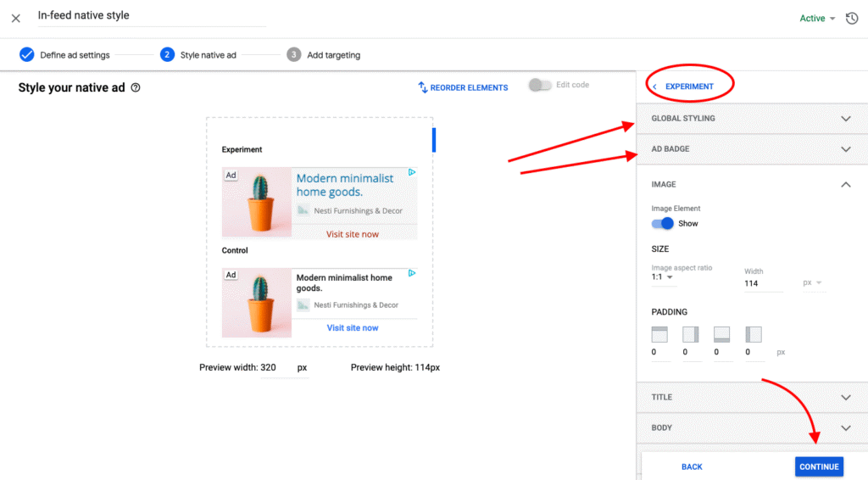Edit the left padding value field
Image resolution: width=868 pixels, height=480 pixels.
coord(754,352)
